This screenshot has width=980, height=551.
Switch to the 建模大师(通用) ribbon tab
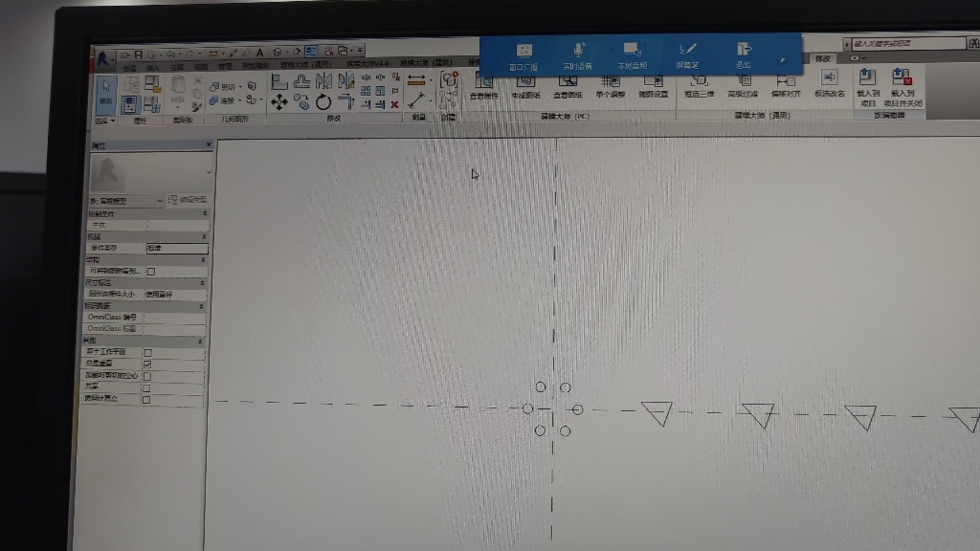pos(306,65)
